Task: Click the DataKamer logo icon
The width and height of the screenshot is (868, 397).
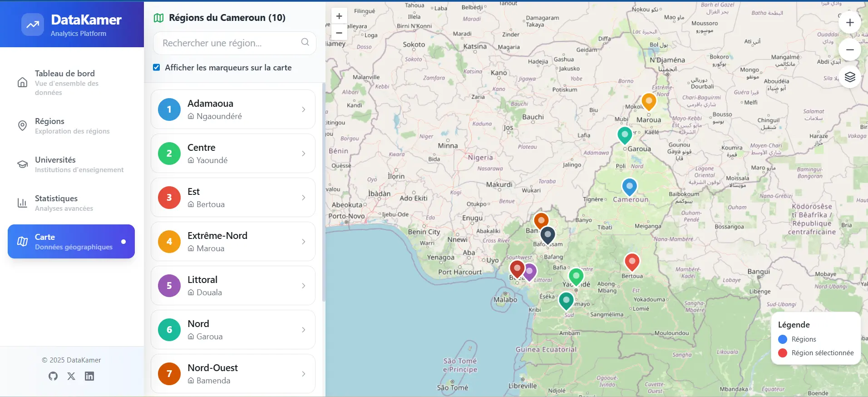Action: coord(33,25)
